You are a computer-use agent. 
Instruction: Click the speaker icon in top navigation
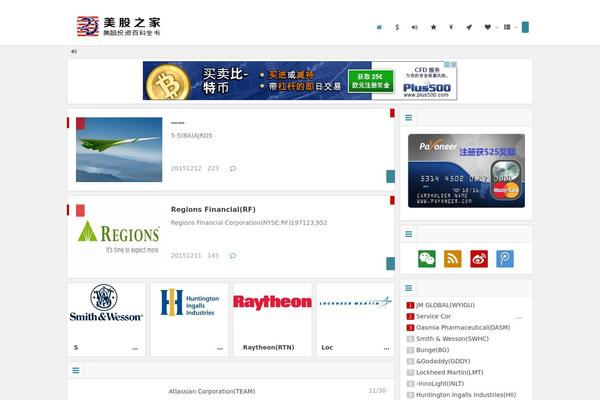tap(415, 27)
